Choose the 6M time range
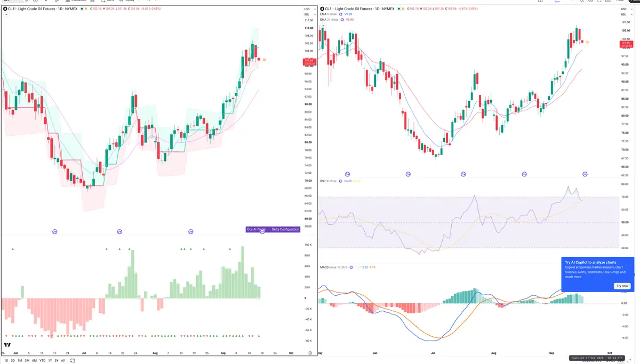 (34, 361)
